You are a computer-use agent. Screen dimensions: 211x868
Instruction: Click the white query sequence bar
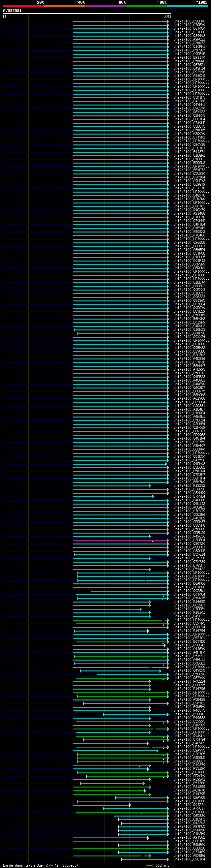point(87,14)
